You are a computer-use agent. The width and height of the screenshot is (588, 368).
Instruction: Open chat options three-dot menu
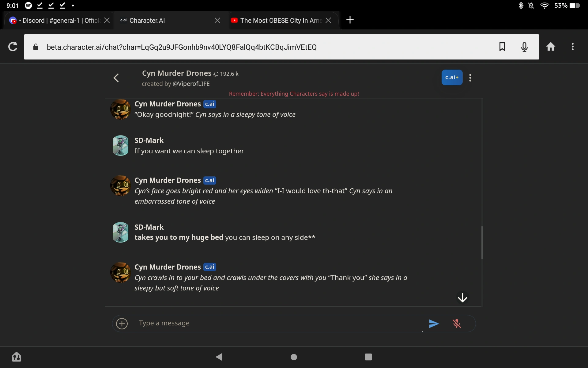click(470, 78)
